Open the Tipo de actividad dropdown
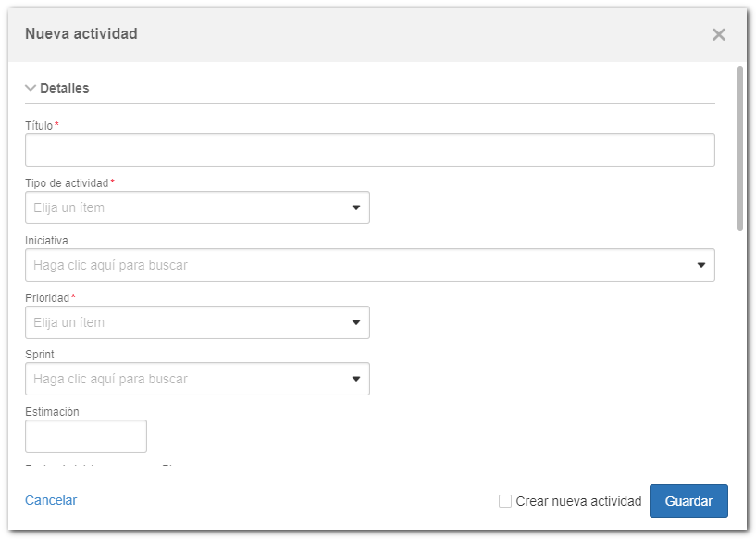This screenshot has height=539, width=756. click(197, 207)
